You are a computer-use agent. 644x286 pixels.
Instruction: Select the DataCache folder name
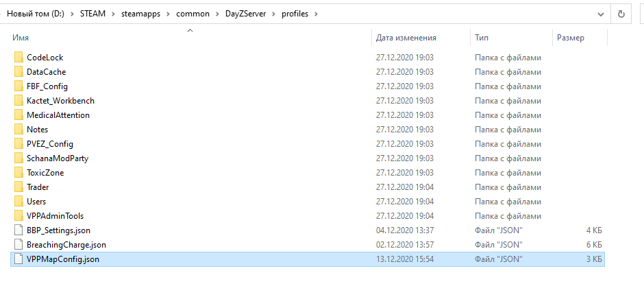pos(46,72)
